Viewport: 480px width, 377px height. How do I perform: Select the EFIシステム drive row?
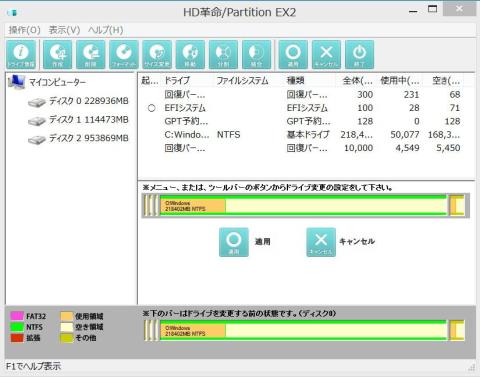coord(302,108)
